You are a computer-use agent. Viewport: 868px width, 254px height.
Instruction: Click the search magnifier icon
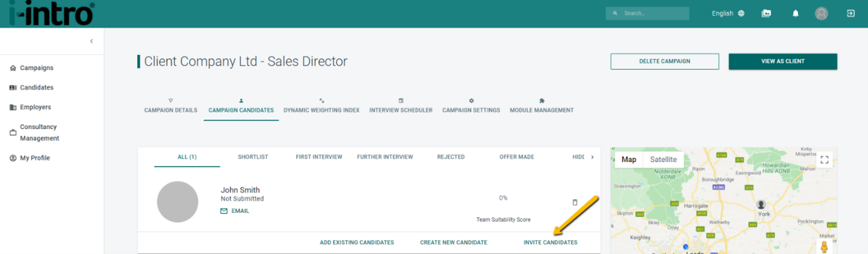click(615, 13)
